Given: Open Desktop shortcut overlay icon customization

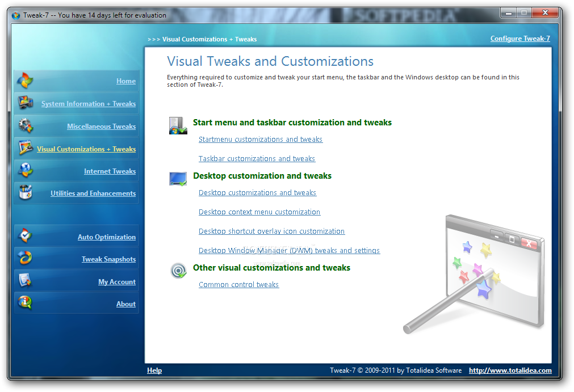Looking at the screenshot, I should pos(271,231).
